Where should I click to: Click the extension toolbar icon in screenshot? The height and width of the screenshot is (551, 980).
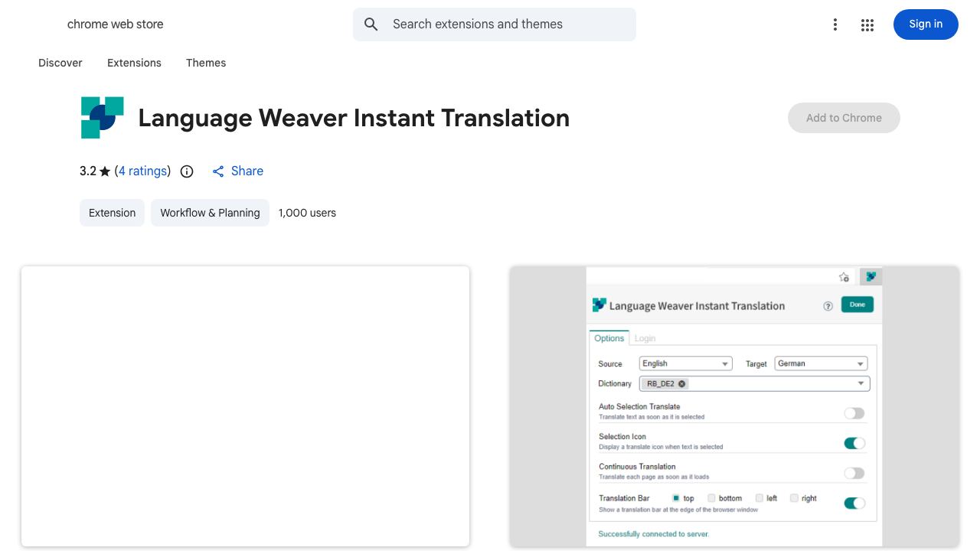[871, 276]
